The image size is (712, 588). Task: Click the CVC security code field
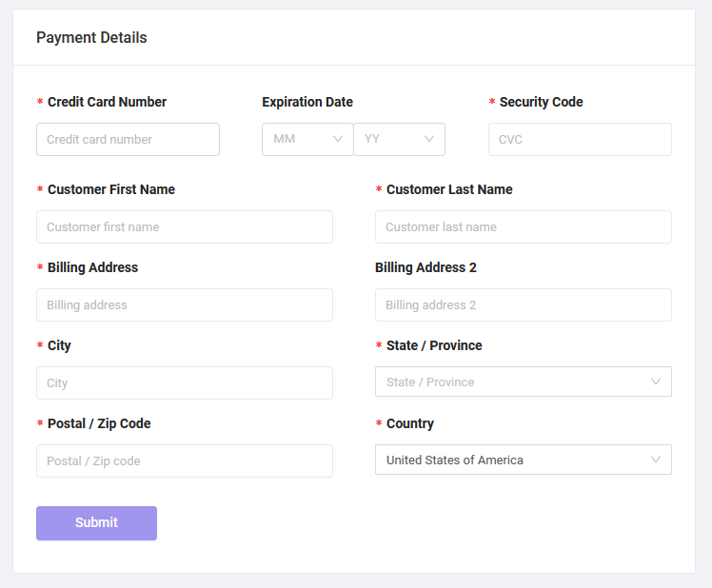[x=580, y=140]
